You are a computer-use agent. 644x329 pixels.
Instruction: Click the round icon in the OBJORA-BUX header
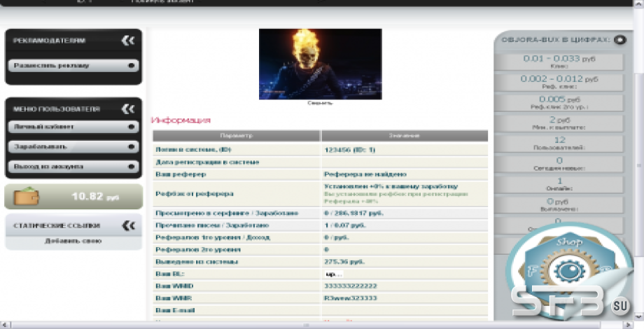(619, 40)
